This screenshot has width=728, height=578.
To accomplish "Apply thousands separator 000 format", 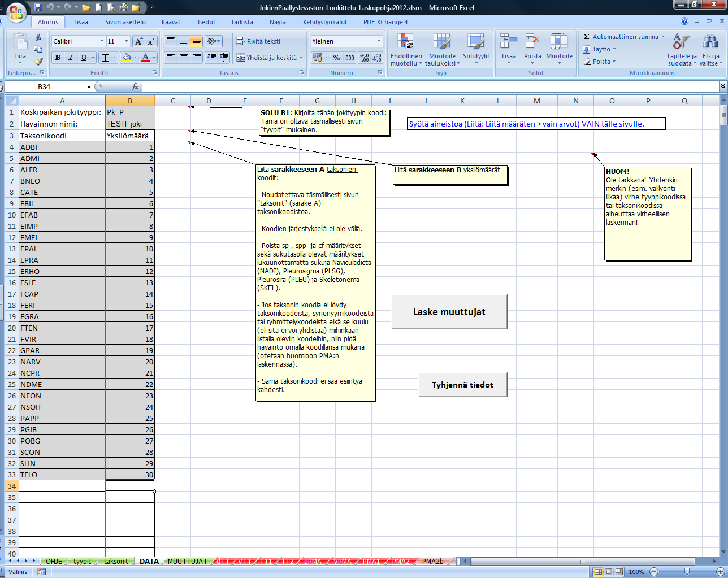I will (x=350, y=58).
